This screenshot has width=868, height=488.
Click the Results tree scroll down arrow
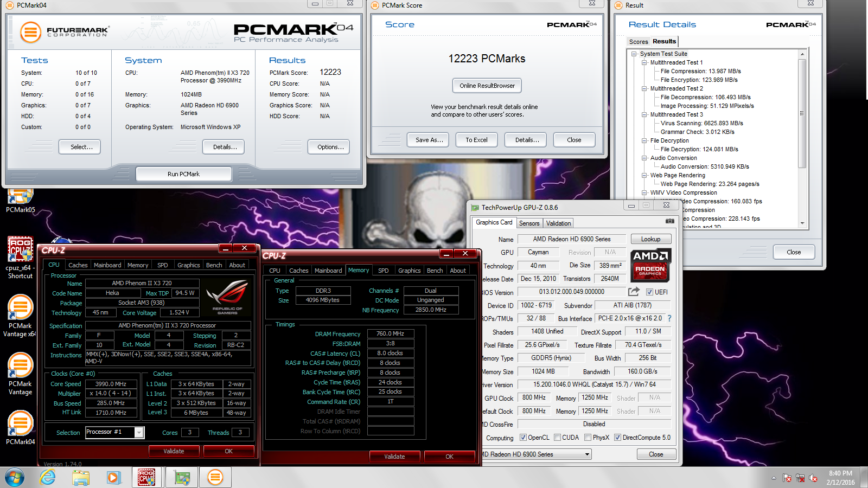coord(802,223)
